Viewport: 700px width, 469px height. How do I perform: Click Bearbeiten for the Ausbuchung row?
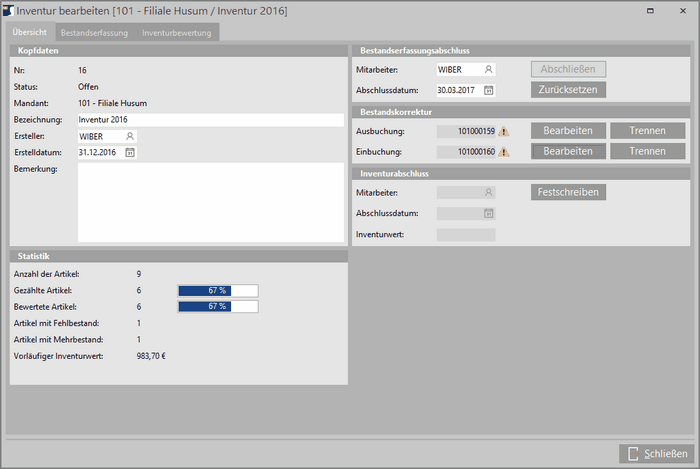pyautogui.click(x=568, y=131)
